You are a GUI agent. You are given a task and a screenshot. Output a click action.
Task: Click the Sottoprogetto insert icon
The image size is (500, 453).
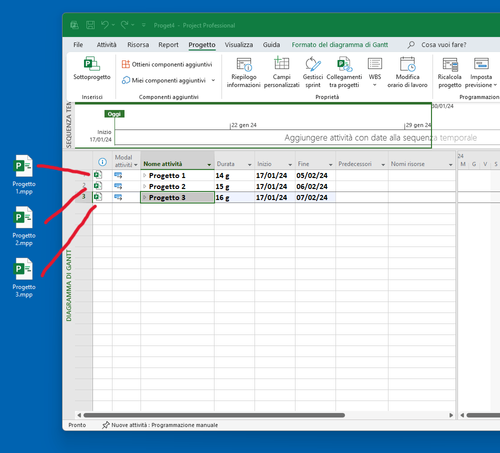pyautogui.click(x=92, y=69)
